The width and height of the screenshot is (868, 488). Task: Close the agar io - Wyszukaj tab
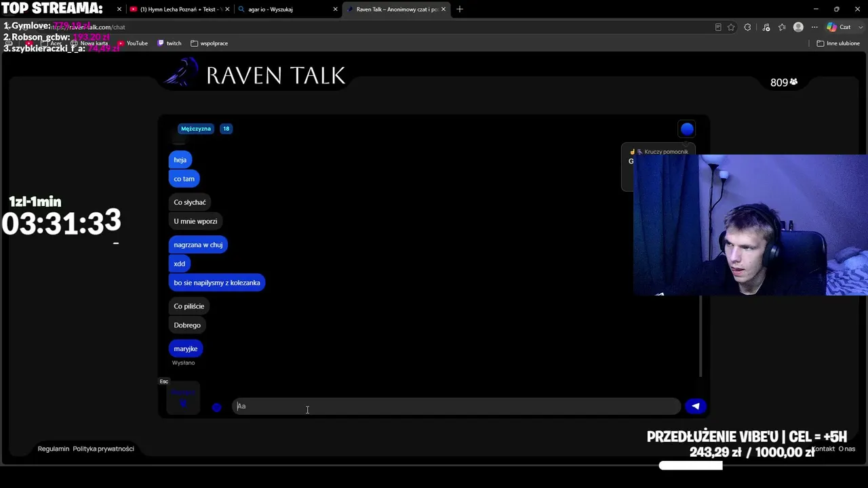pos(335,9)
